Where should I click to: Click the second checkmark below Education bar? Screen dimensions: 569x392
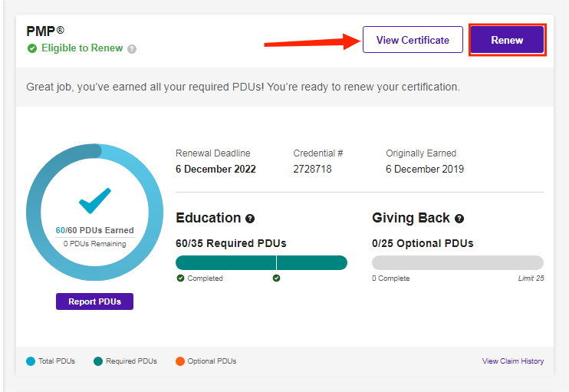click(276, 278)
